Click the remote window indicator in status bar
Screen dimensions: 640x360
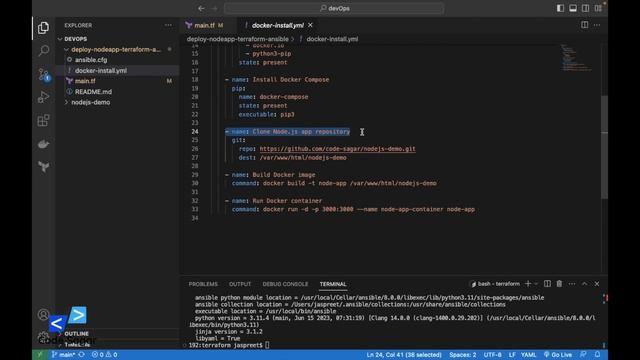40,355
